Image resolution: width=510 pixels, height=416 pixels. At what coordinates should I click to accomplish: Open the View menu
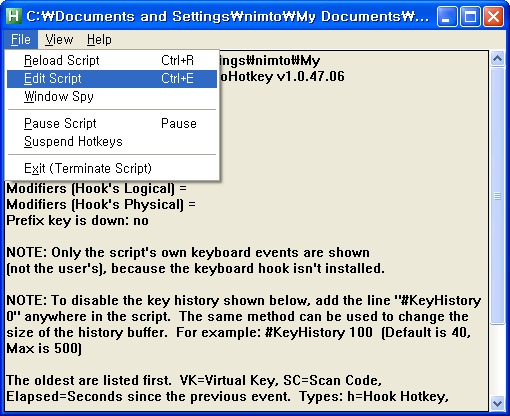(x=59, y=40)
